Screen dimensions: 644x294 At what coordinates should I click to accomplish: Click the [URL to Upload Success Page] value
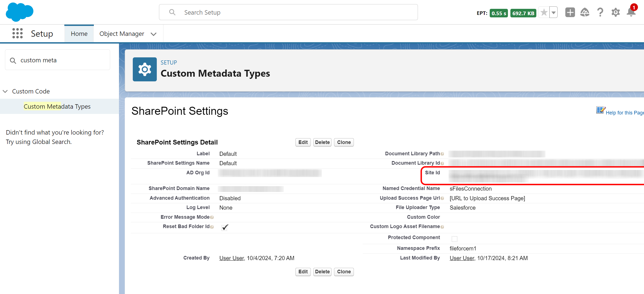click(x=487, y=198)
